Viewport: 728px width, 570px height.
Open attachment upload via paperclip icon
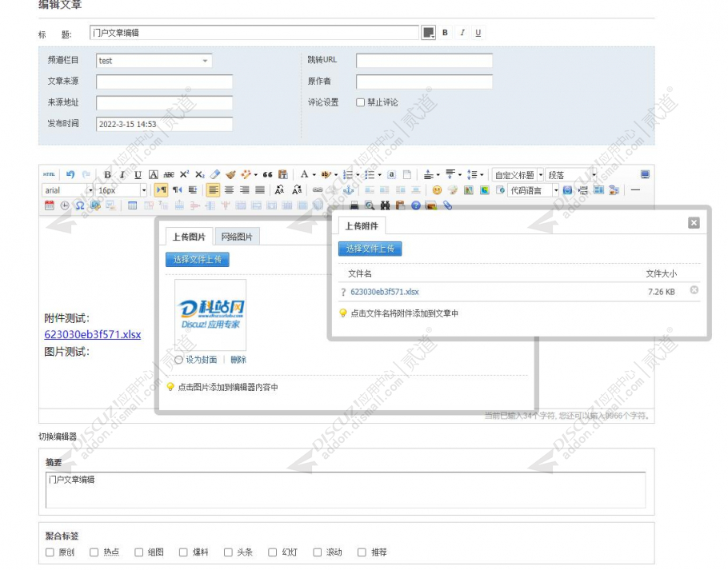447,205
